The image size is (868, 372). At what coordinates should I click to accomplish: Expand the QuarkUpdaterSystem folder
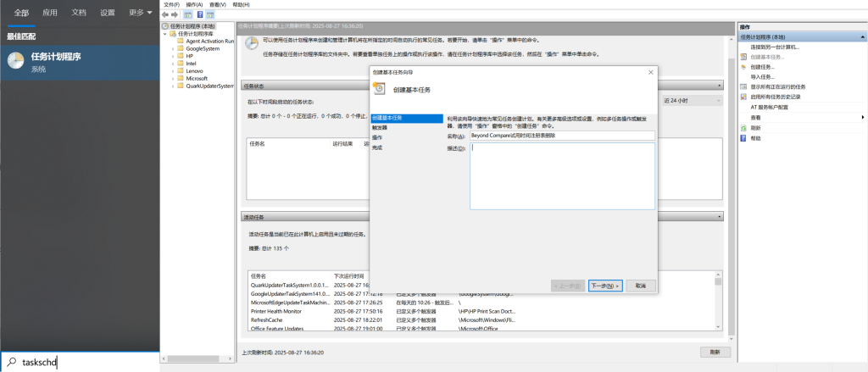click(173, 86)
